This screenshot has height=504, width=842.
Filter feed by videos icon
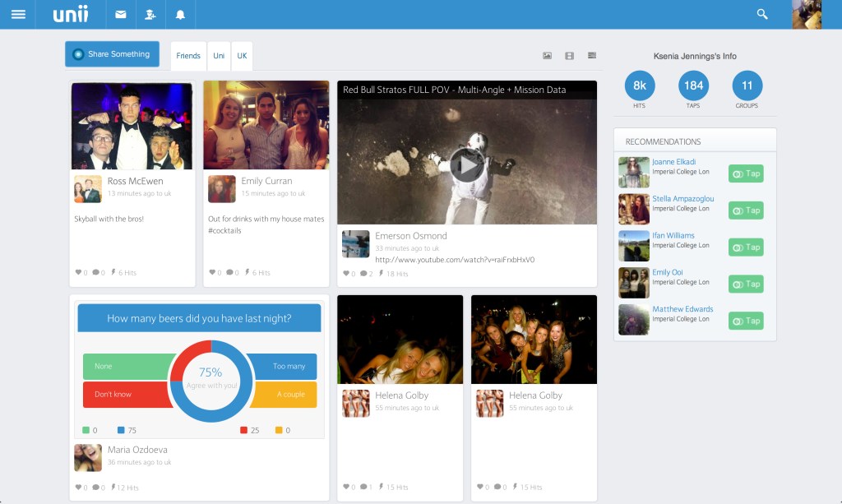pos(569,56)
